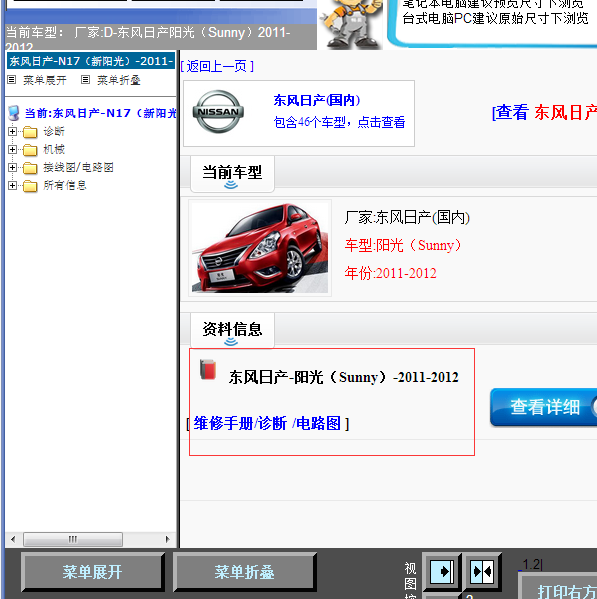Click the bottom 菜单展开 button

coord(92,572)
